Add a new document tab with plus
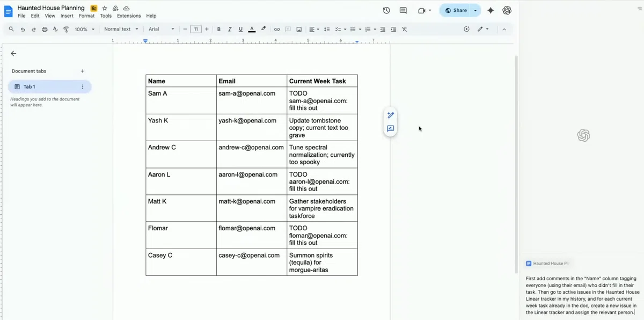Viewport: 644px width, 320px height. click(83, 71)
